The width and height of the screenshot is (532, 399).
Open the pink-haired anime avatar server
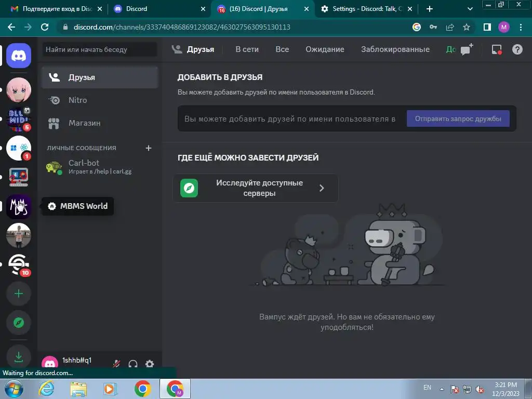(x=19, y=90)
